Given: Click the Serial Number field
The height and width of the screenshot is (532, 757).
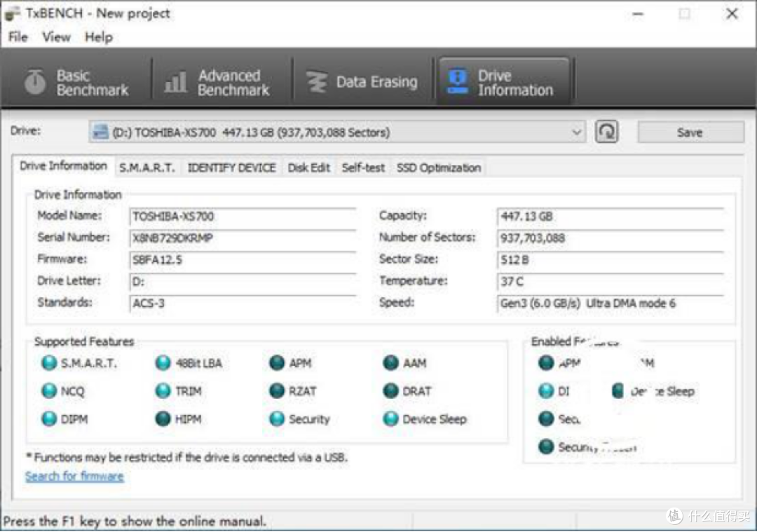Looking at the screenshot, I should pyautogui.click(x=243, y=238).
